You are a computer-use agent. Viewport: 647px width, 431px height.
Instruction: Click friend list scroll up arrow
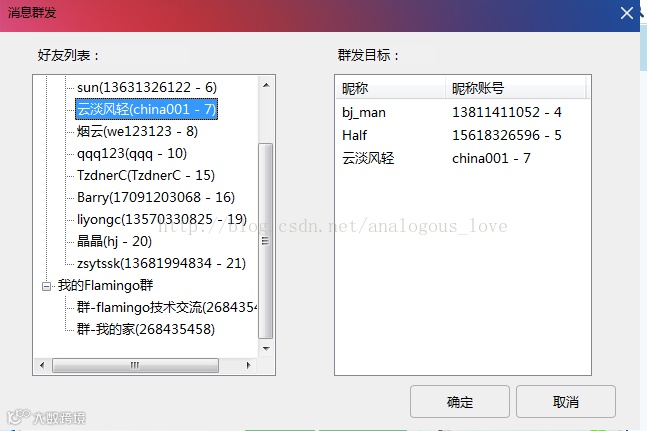pyautogui.click(x=266, y=85)
